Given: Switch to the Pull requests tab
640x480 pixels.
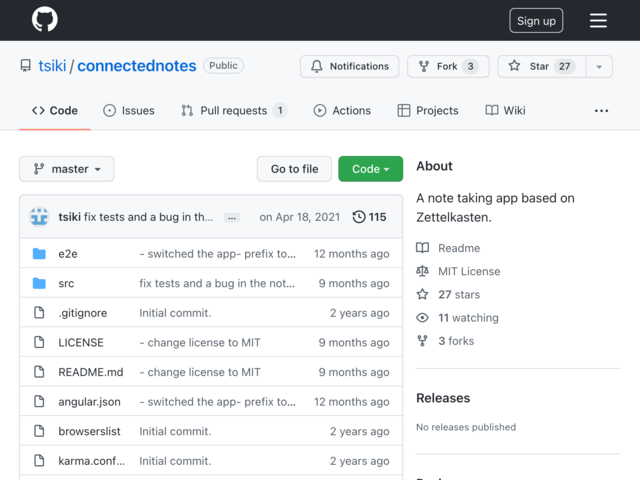Looking at the screenshot, I should tap(234, 111).
